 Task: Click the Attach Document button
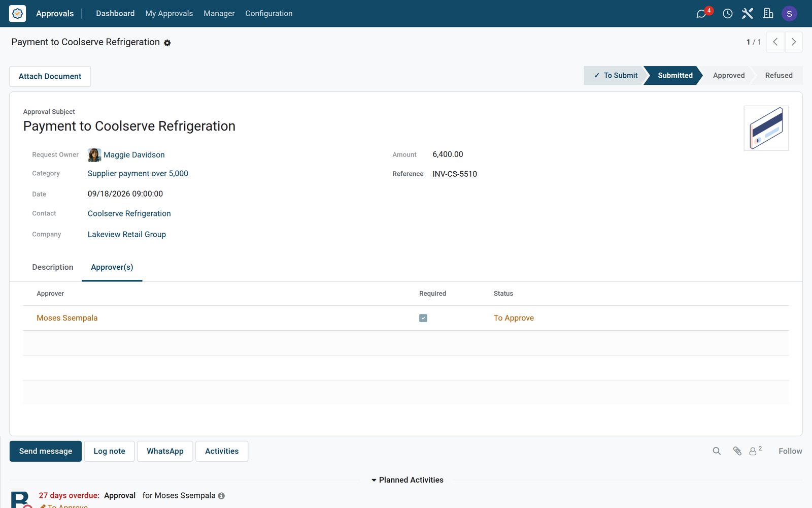click(50, 76)
